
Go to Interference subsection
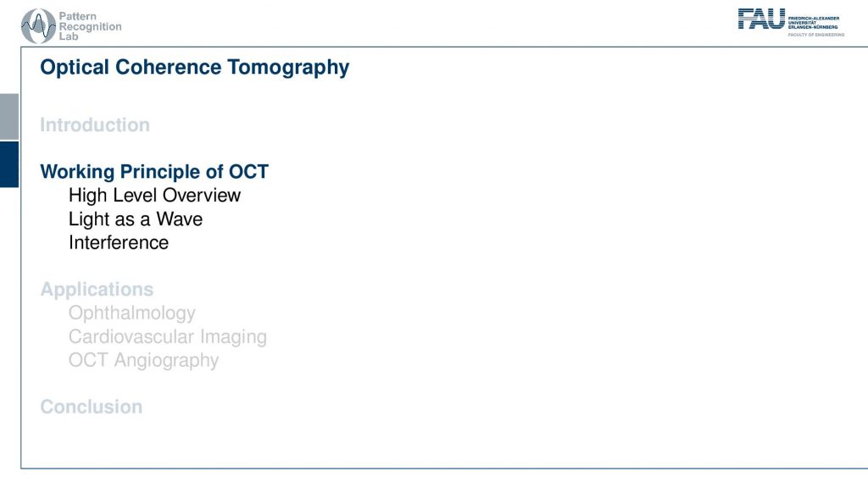coord(119,242)
